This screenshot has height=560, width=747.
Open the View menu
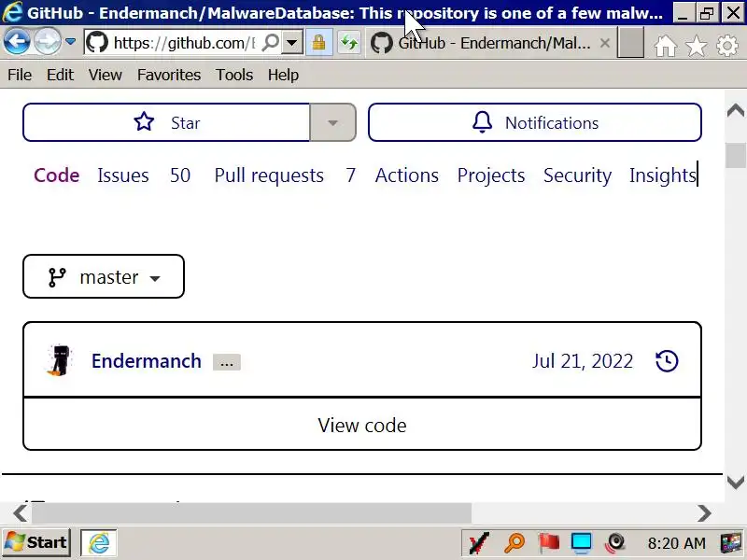pyautogui.click(x=106, y=75)
